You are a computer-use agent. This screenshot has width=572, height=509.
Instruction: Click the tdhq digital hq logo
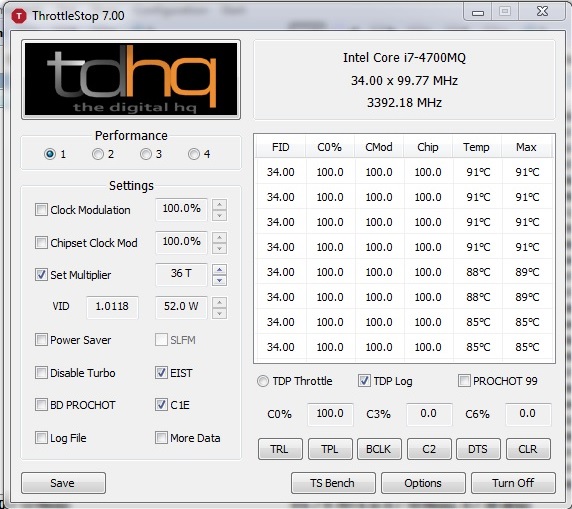[131, 80]
